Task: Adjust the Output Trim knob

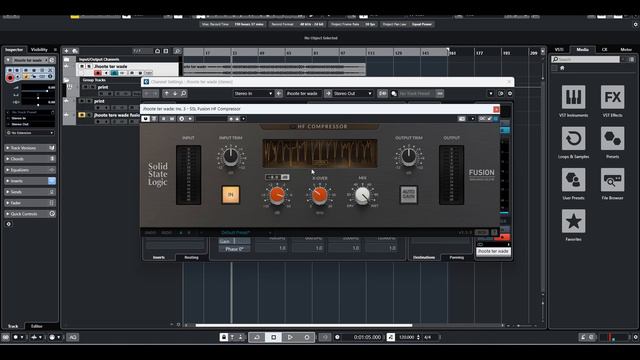Action: pos(409,157)
